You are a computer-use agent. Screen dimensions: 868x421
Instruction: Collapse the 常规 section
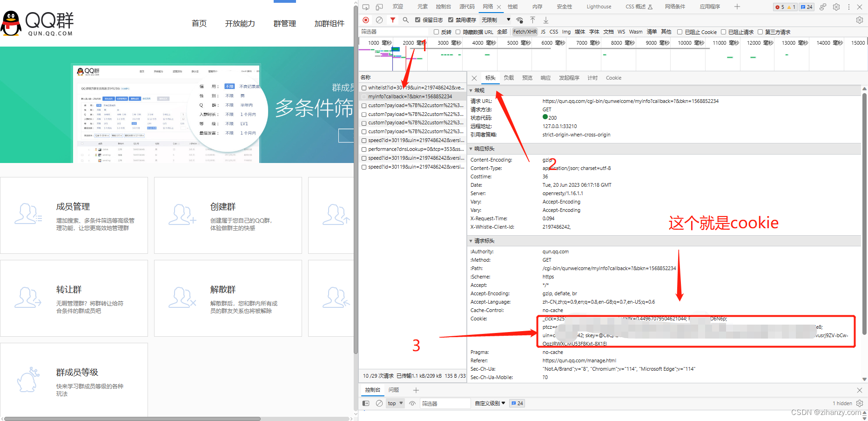pos(471,90)
